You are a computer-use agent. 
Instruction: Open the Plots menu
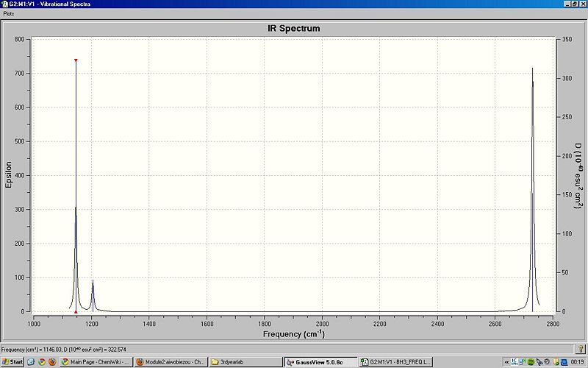pyautogui.click(x=9, y=13)
